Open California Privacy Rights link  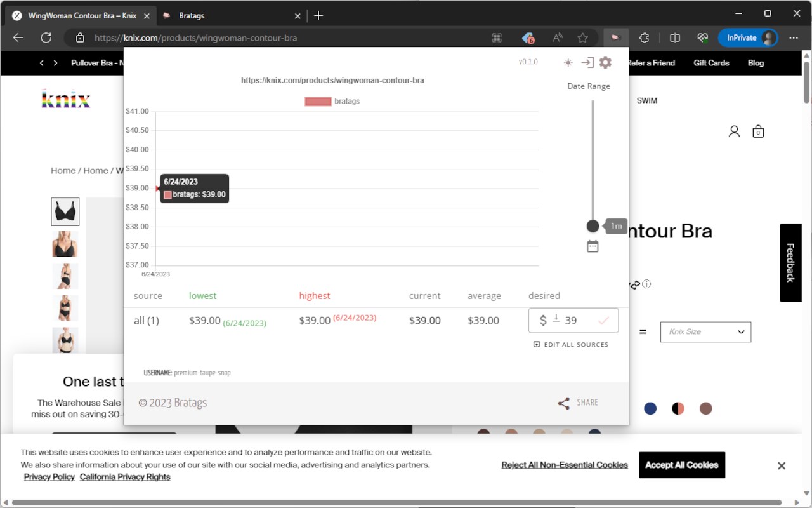(x=125, y=477)
